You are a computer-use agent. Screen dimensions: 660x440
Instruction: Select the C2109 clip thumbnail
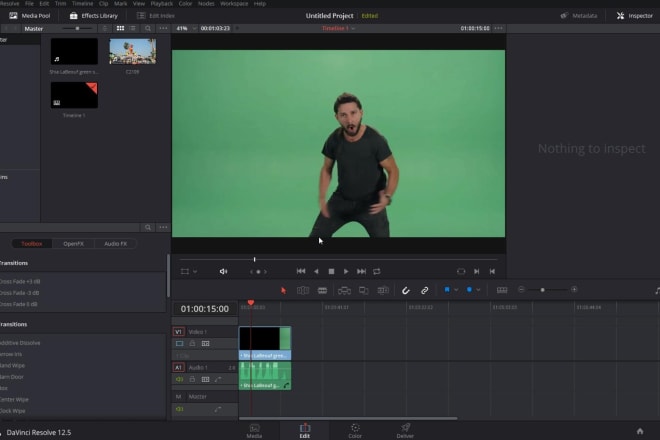(x=133, y=51)
